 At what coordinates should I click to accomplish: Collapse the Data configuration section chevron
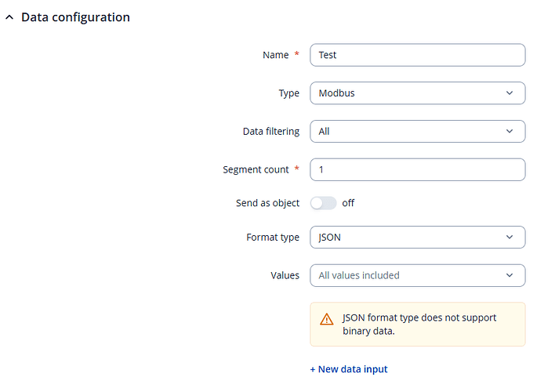point(9,17)
